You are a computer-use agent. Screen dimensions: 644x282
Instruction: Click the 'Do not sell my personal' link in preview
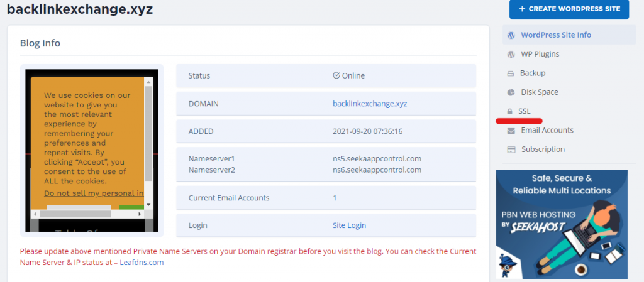click(x=94, y=193)
